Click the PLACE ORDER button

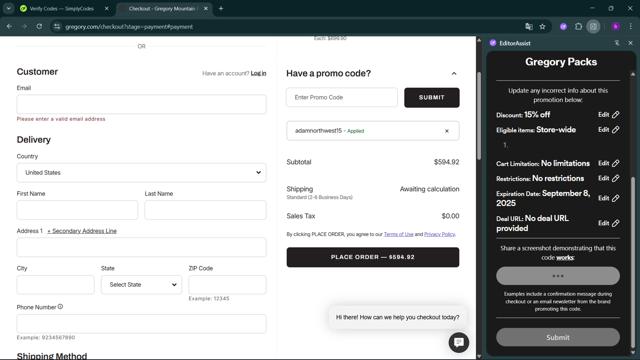[373, 257]
